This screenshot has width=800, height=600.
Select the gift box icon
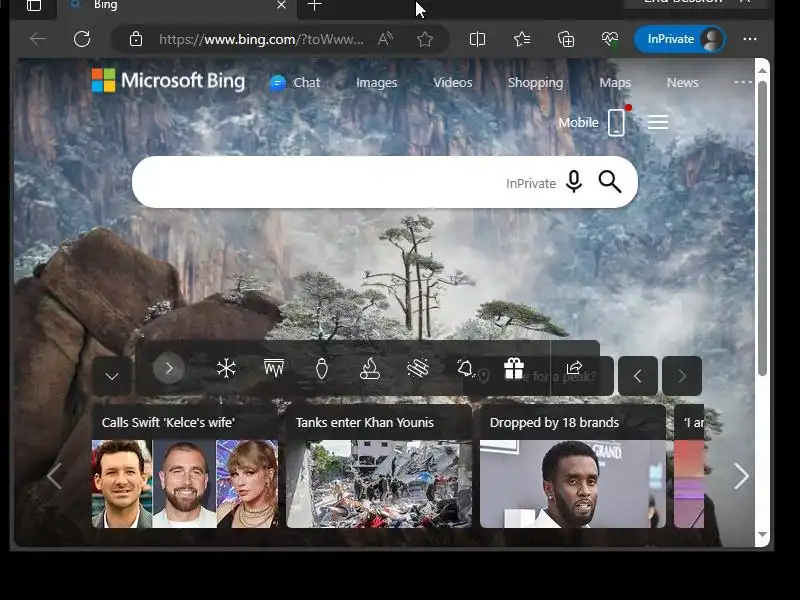point(514,368)
